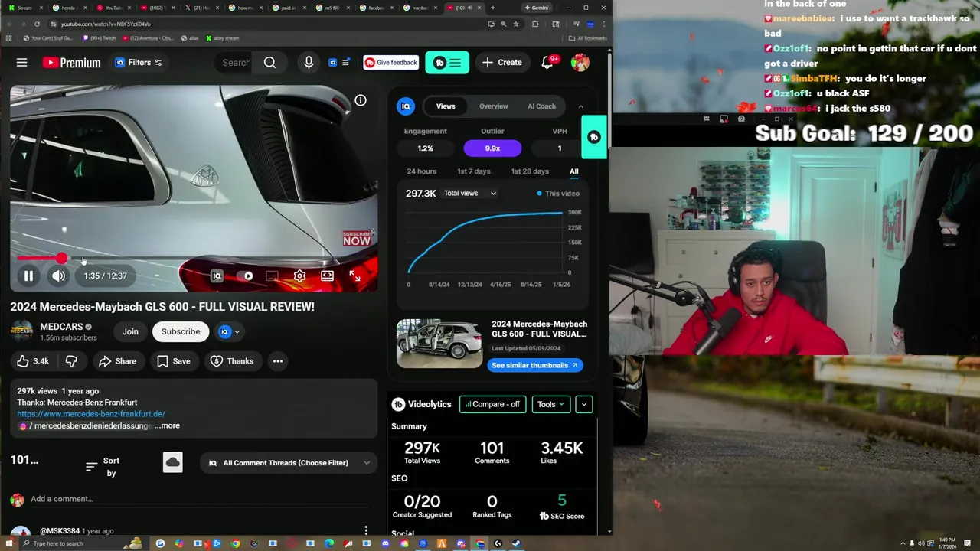Image resolution: width=980 pixels, height=551 pixels.
Task: Click the vidIQ icon in the player controls
Action: click(217, 275)
